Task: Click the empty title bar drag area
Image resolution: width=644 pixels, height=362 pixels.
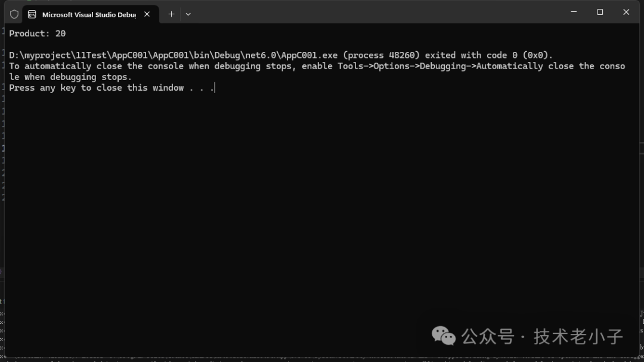Action: pos(376,13)
